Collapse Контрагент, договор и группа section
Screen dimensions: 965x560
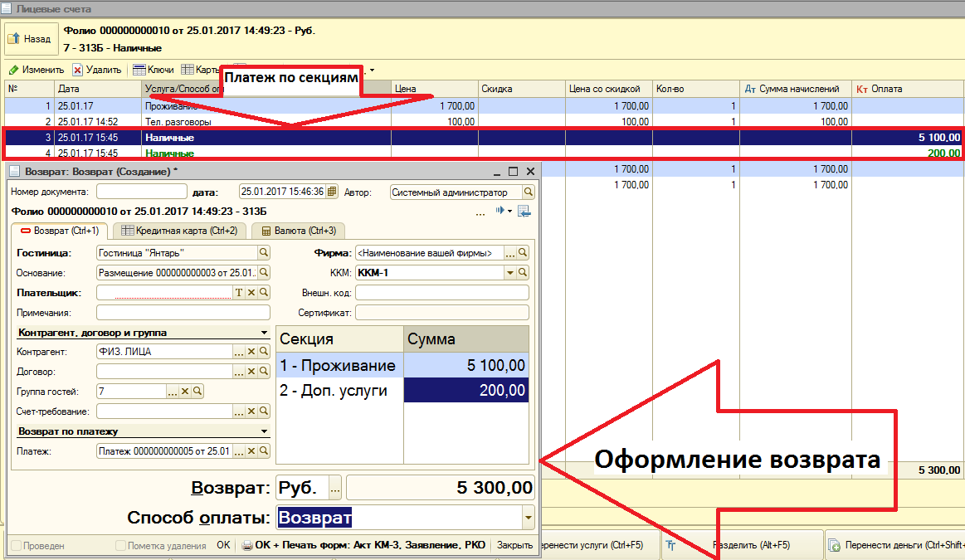(x=264, y=333)
